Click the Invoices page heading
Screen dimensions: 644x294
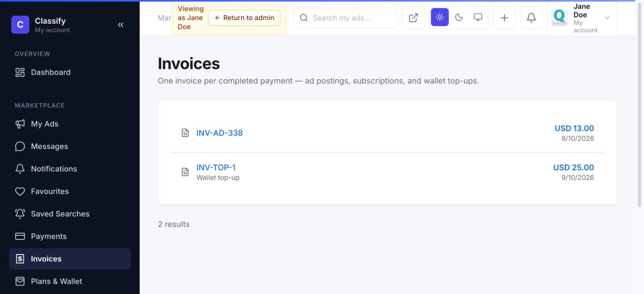[x=189, y=64]
